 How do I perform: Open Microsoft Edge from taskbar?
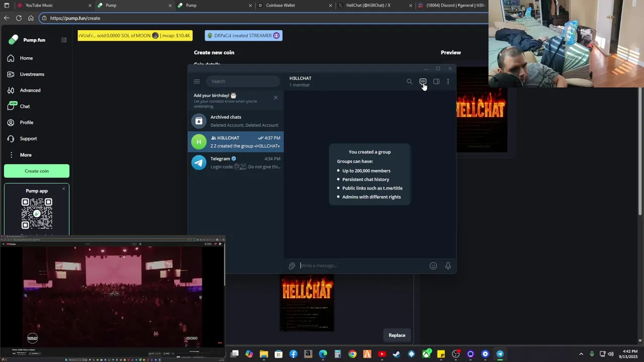tap(323, 354)
